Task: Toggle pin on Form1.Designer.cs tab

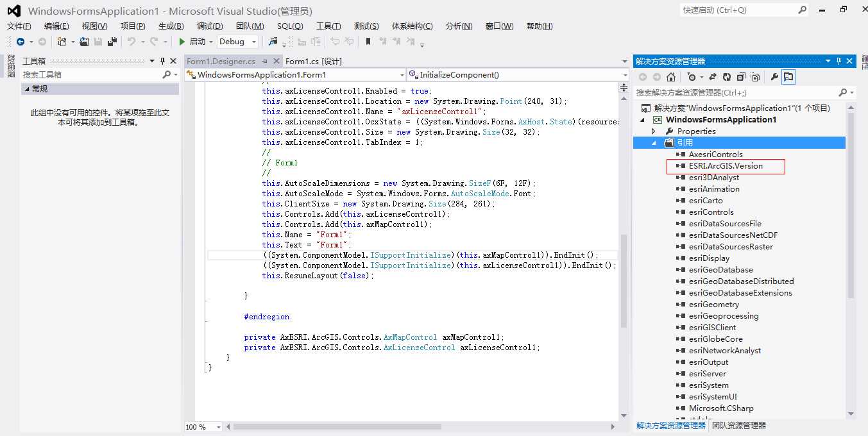Action: click(x=264, y=61)
